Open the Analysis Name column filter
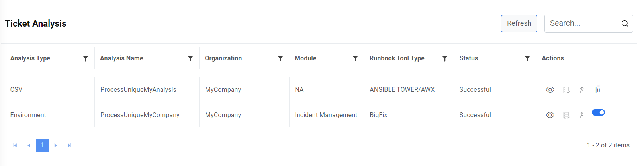The width and height of the screenshot is (644, 166). pyautogui.click(x=190, y=58)
